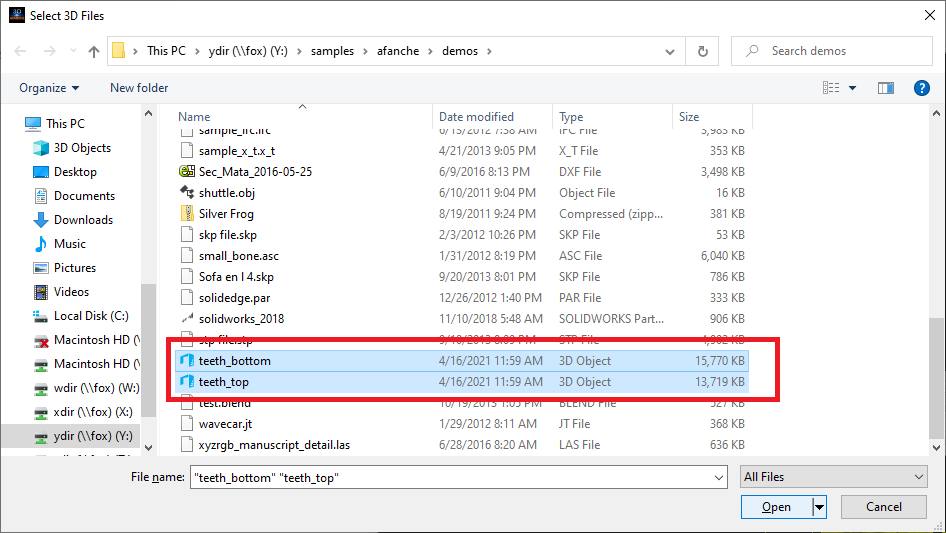Screen dimensions: 946x533
Task: Open the Help question mark icon
Action: click(922, 88)
